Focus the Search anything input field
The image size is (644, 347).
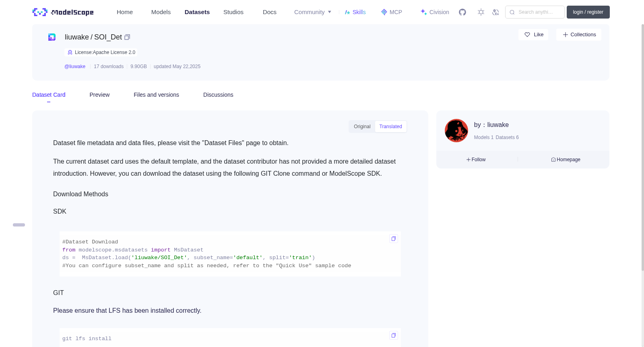point(535,12)
